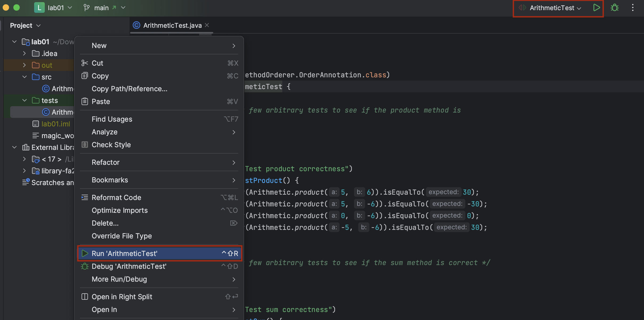Open the lab01 project dropdown
The height and width of the screenshot is (320, 644).
pos(56,8)
